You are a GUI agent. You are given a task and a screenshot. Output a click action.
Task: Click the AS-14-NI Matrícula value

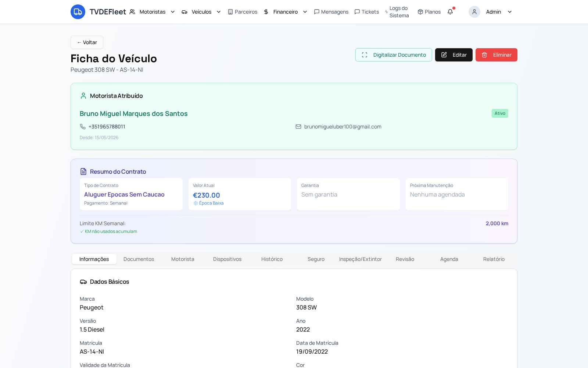point(92,351)
